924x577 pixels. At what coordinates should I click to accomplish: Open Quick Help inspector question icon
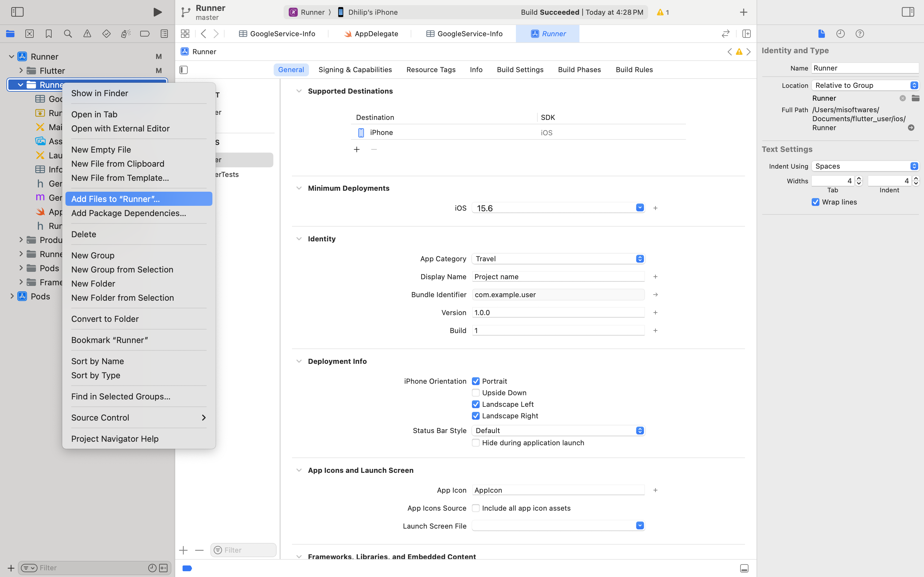pos(860,34)
